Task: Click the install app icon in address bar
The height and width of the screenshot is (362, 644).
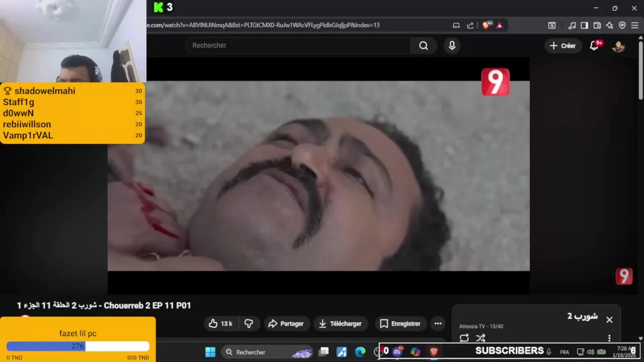Action: click(456, 25)
